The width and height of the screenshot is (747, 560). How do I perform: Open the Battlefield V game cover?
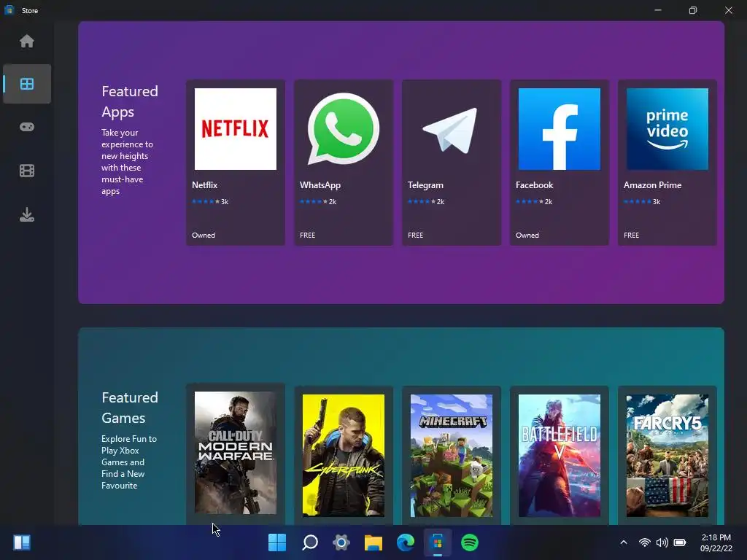[560, 455]
